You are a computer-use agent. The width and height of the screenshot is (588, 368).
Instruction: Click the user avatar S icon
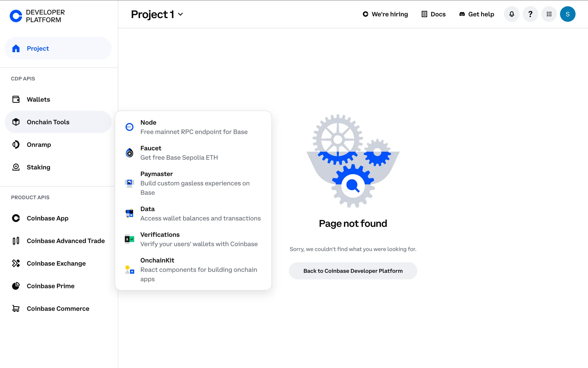coord(567,14)
